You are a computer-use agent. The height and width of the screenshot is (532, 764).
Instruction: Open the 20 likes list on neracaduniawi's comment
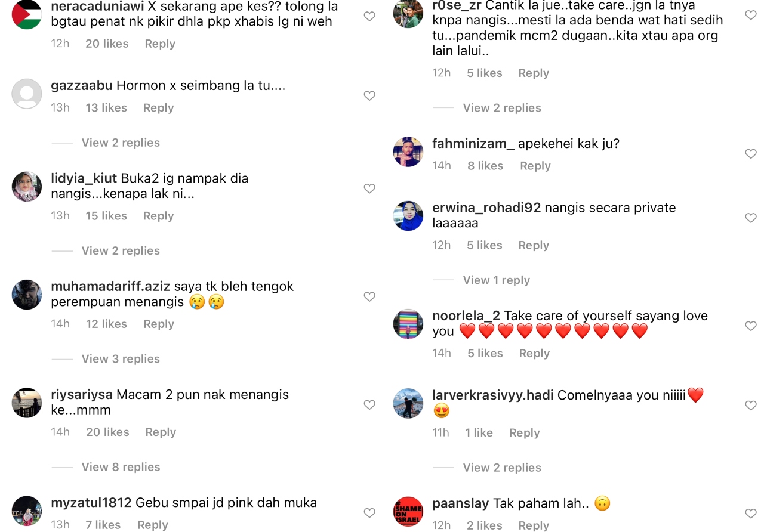coord(107,44)
